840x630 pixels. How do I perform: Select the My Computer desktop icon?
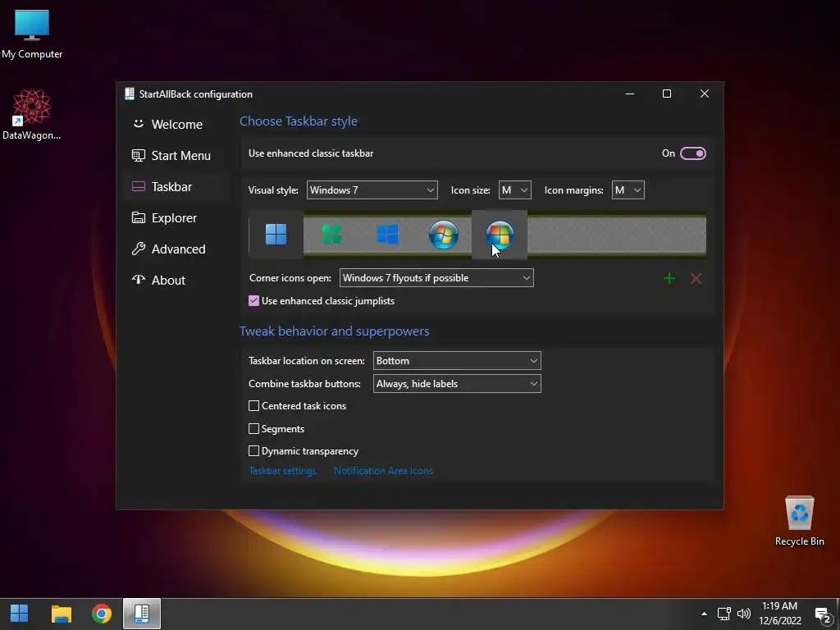click(32, 34)
